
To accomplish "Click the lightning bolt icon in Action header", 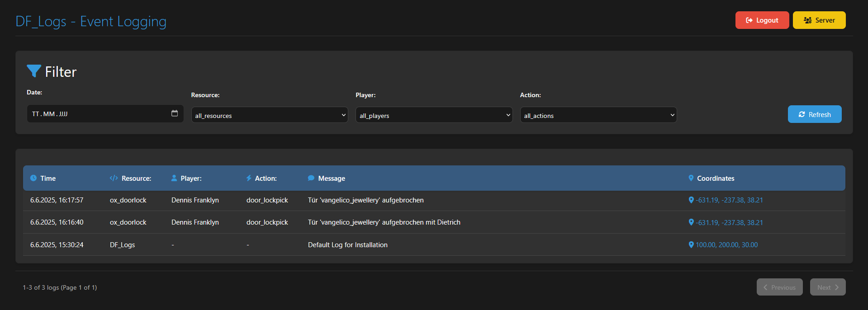I will pos(249,178).
